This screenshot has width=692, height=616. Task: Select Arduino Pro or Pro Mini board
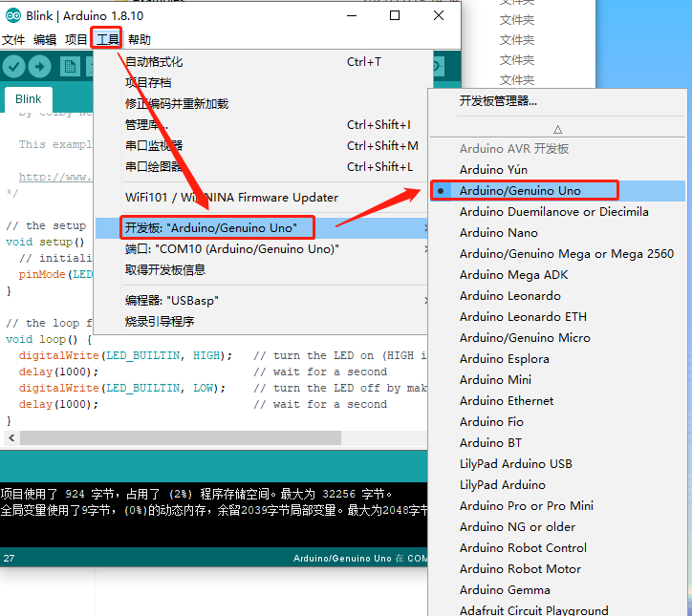pyautogui.click(x=558, y=506)
